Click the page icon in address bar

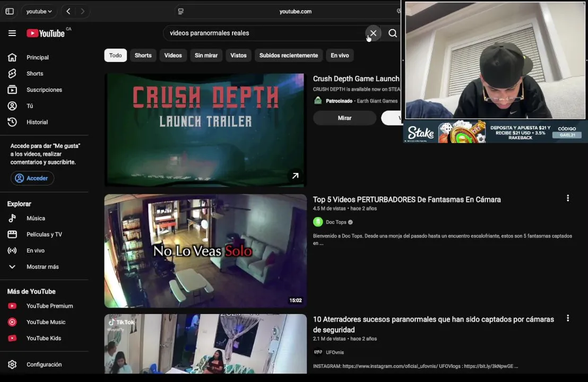pos(181,11)
